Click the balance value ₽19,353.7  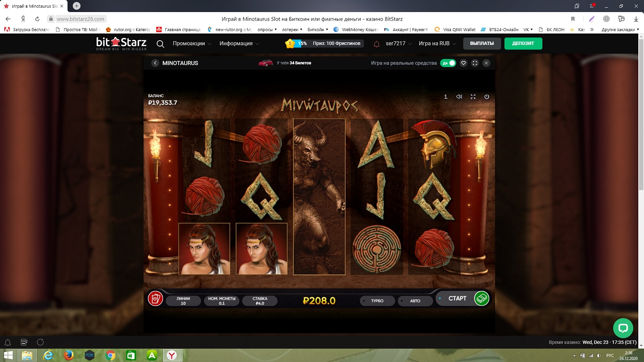162,102
